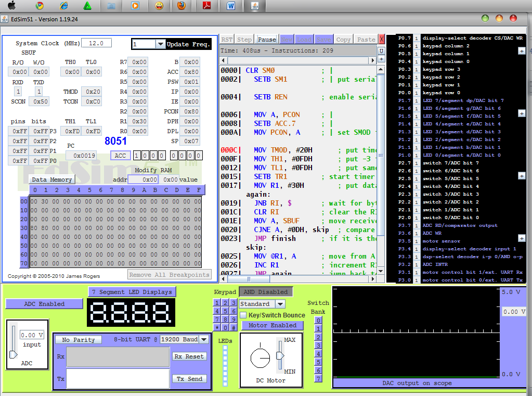Image resolution: width=532 pixels, height=396 pixels.
Task: Enable the Key/Switch Bounce checkbox
Action: [x=243, y=315]
